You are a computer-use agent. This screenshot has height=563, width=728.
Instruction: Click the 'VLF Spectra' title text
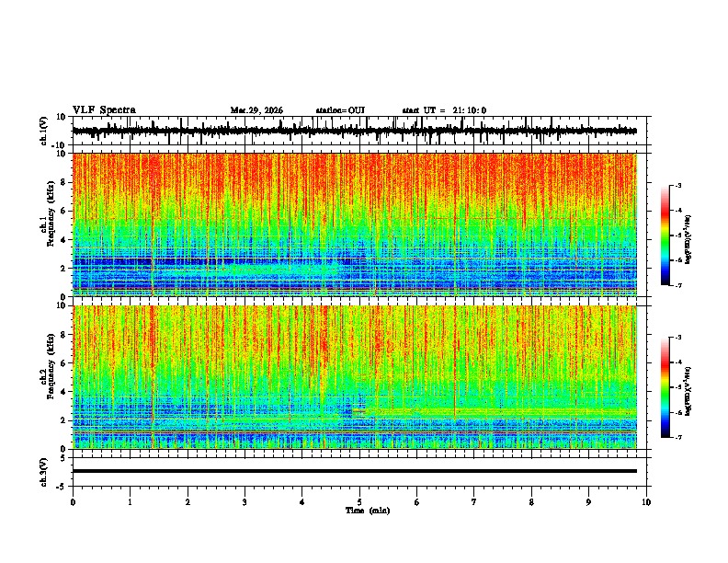coord(104,110)
